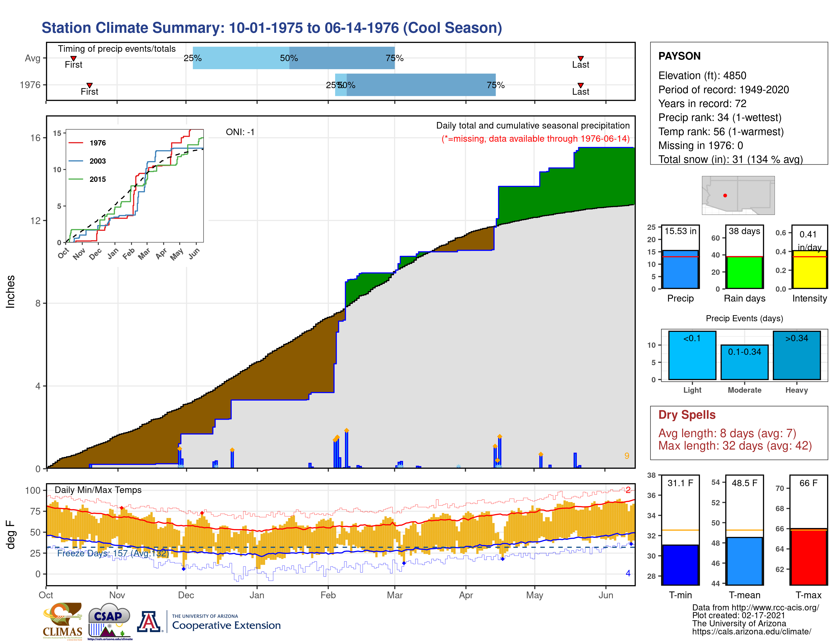The height and width of the screenshot is (644, 834).
Task: Click the Inches y-axis label
Action: point(10,291)
